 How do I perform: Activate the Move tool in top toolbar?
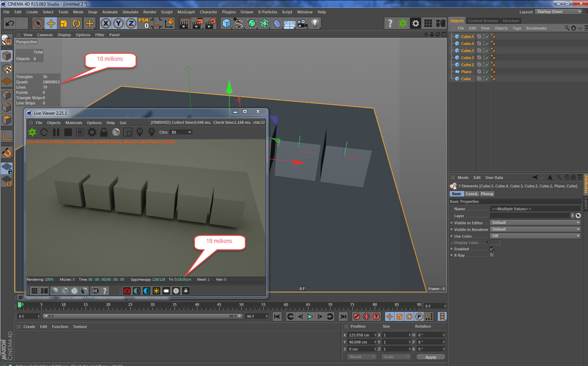click(51, 24)
